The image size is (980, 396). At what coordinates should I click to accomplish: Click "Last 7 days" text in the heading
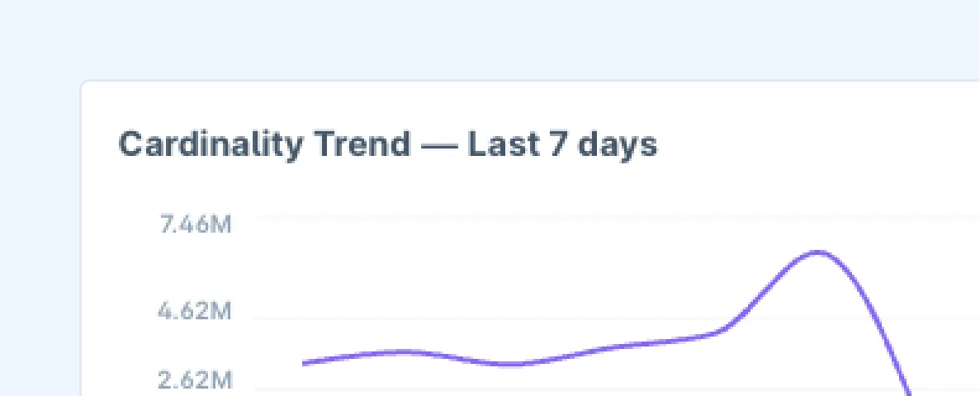(x=562, y=144)
